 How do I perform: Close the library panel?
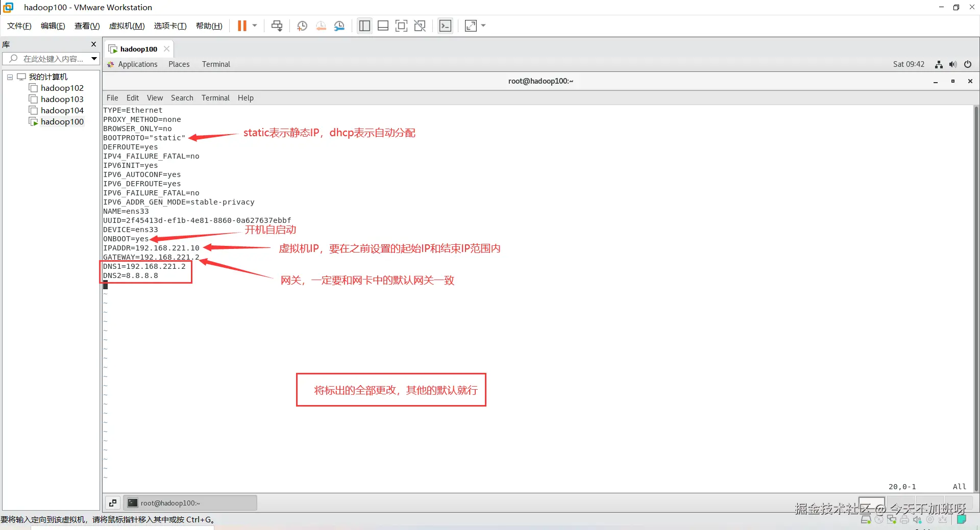(x=93, y=44)
